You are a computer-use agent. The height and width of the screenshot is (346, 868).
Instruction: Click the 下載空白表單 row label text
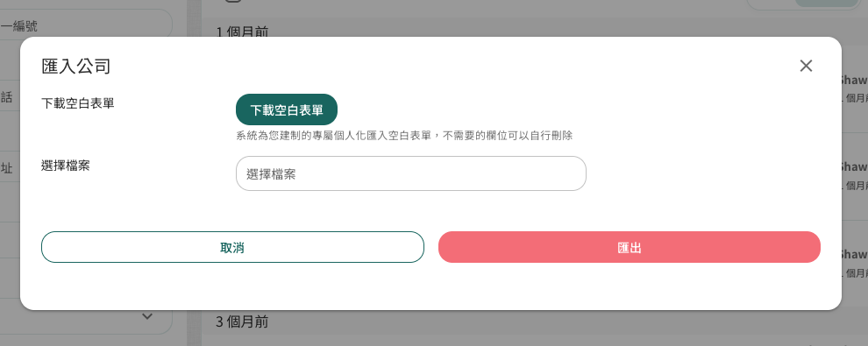point(77,103)
